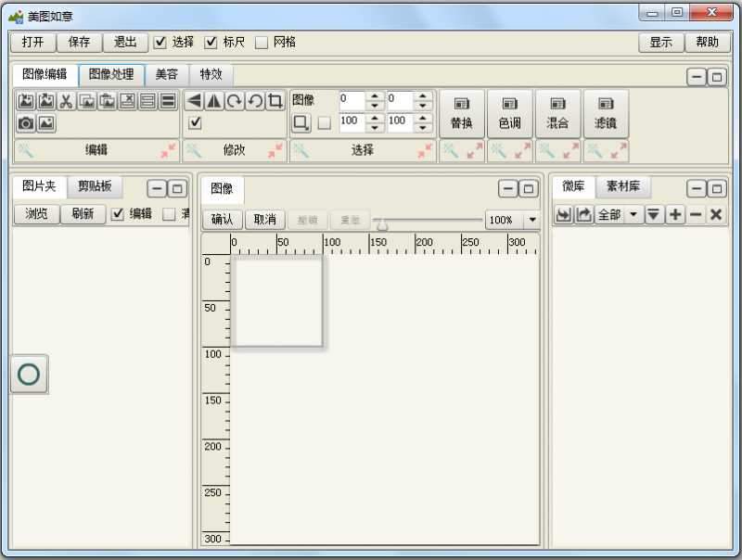Switch to the 美容 tab
This screenshot has width=742, height=560.
(x=167, y=74)
